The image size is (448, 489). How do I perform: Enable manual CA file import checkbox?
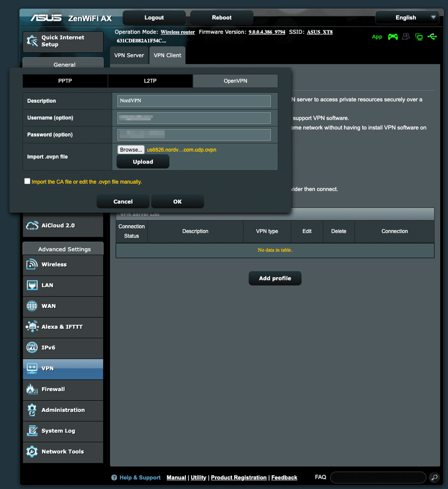[28, 181]
